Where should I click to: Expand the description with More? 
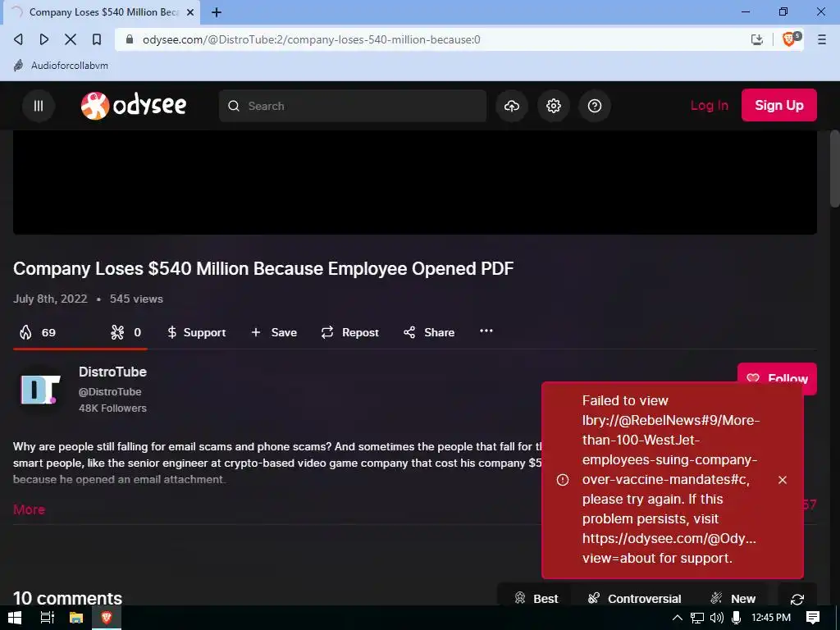pyautogui.click(x=29, y=509)
